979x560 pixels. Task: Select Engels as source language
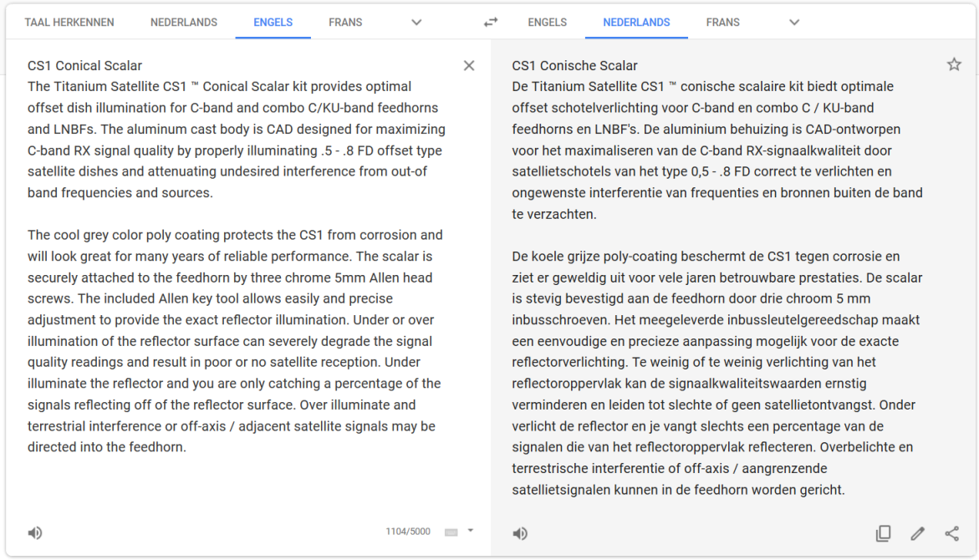coord(273,23)
